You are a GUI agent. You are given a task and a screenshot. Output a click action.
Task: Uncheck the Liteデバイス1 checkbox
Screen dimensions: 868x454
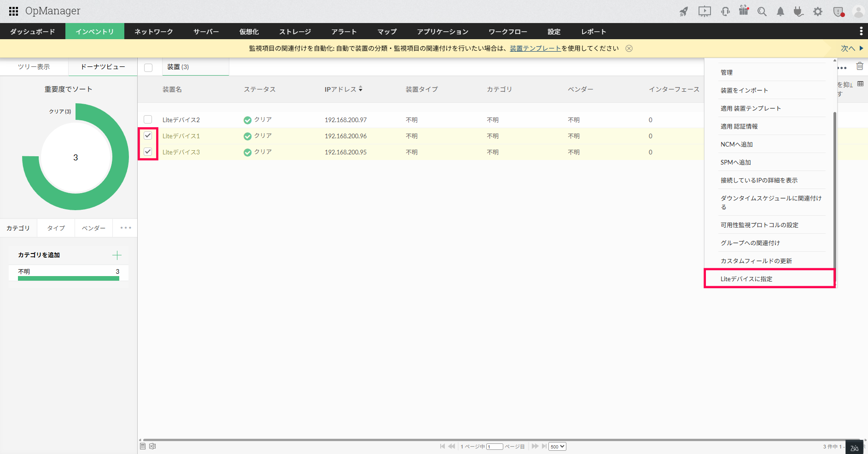click(x=148, y=136)
